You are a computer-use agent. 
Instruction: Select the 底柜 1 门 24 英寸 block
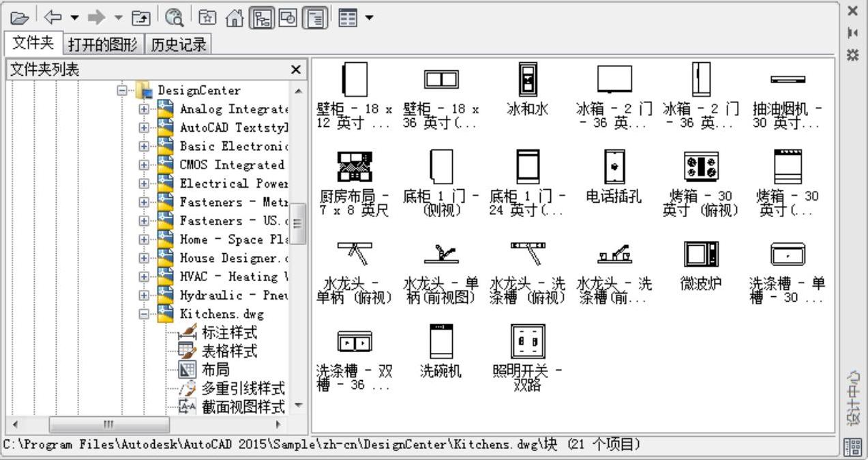pos(528,183)
